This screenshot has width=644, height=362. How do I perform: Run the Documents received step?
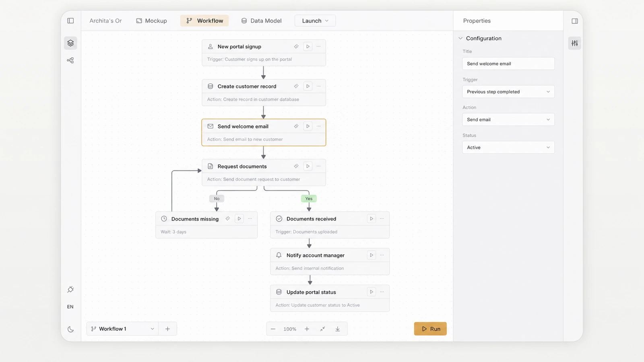(x=372, y=219)
